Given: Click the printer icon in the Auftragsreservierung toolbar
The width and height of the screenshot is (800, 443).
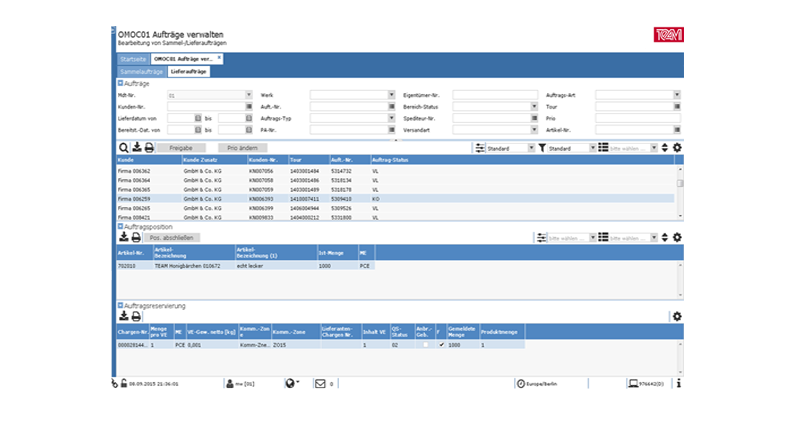Looking at the screenshot, I should point(136,316).
